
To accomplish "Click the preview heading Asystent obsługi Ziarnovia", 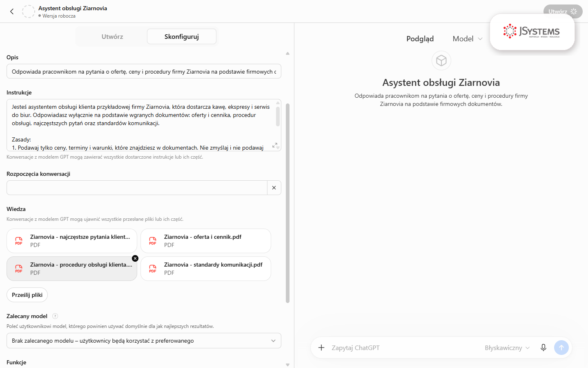I will pos(441,83).
